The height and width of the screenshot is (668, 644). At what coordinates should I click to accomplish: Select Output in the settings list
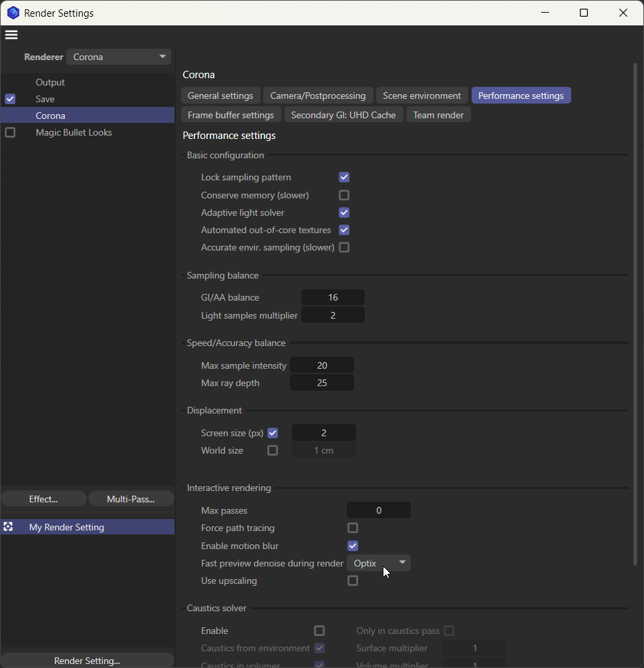[50, 82]
